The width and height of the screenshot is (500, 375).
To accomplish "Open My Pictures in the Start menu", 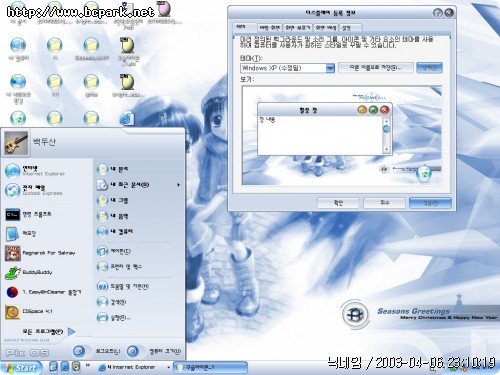I will 112,200.
